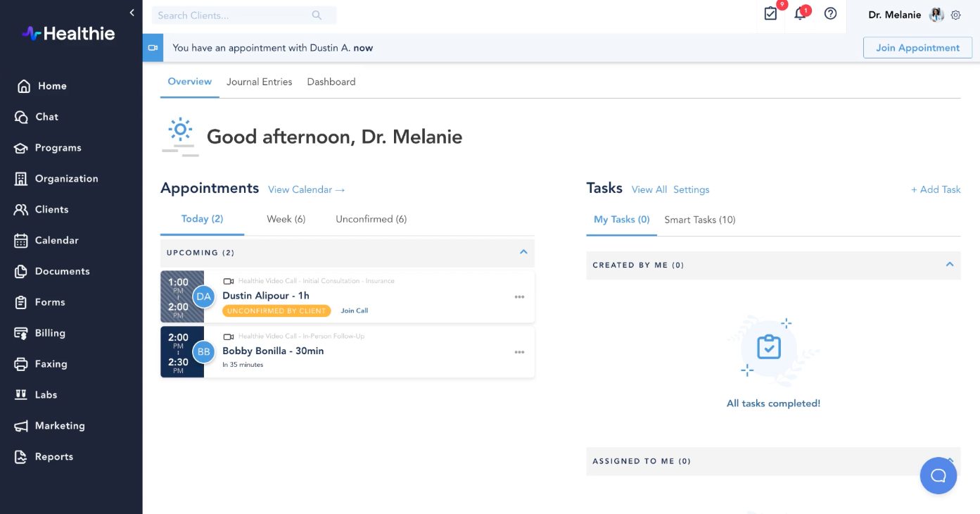The height and width of the screenshot is (514, 980).
Task: Click the Add Task link
Action: [x=936, y=189]
